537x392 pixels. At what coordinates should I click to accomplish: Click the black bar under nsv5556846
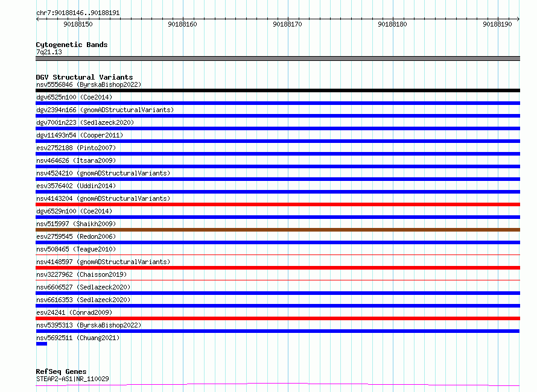[x=278, y=90]
